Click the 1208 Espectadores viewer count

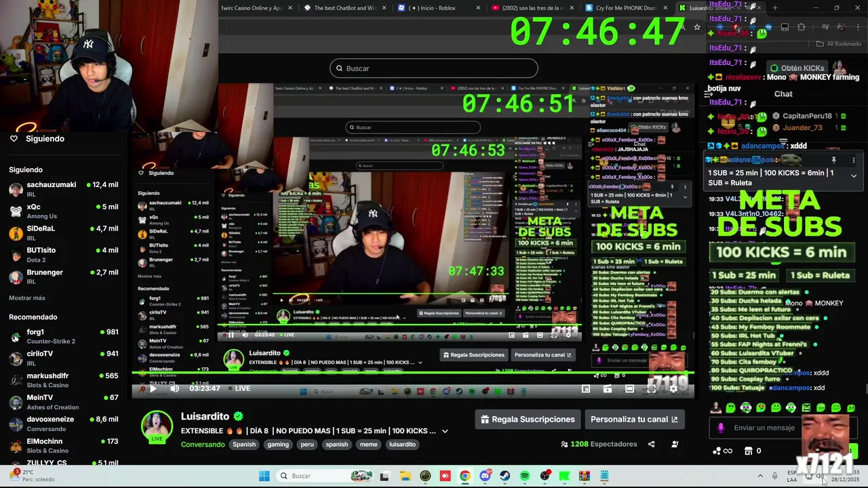point(599,445)
